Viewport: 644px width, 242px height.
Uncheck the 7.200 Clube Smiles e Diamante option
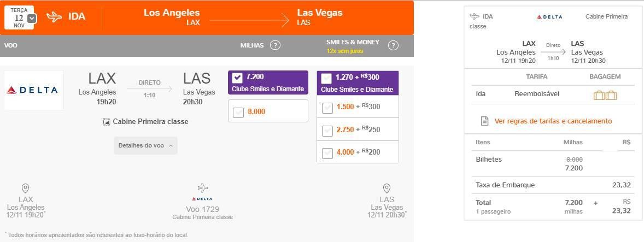pos(237,78)
